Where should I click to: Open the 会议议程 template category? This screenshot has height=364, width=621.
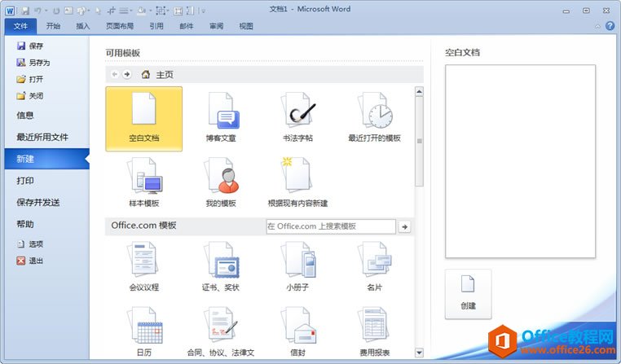pos(143,267)
